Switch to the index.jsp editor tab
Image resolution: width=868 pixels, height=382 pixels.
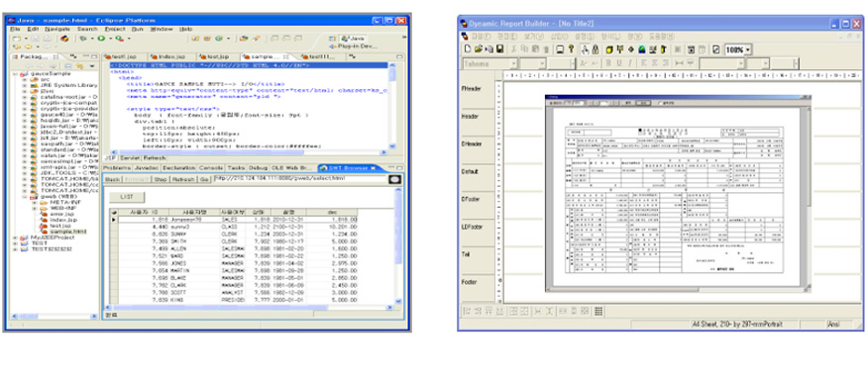168,57
